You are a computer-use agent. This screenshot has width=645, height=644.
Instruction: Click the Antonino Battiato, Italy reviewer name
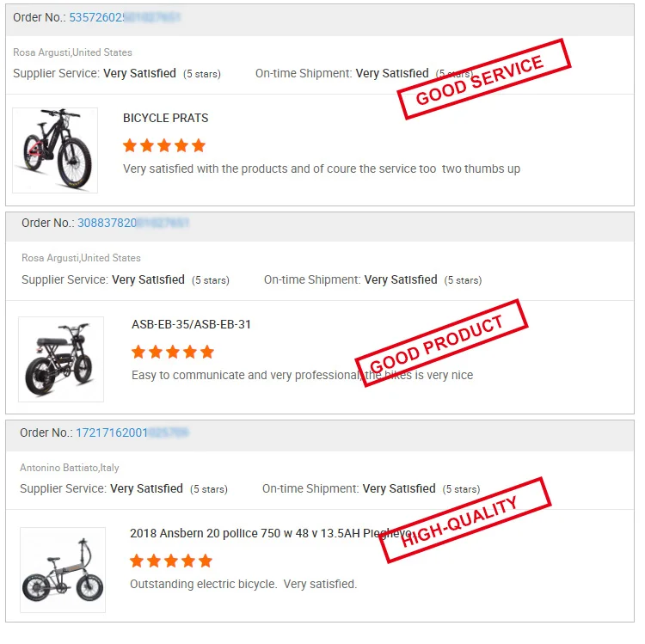pos(70,468)
